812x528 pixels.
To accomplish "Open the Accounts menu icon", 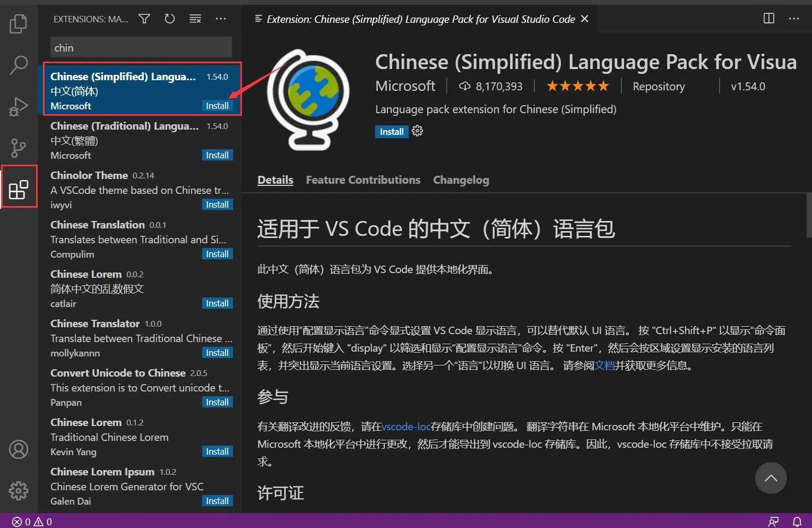I will [19, 449].
